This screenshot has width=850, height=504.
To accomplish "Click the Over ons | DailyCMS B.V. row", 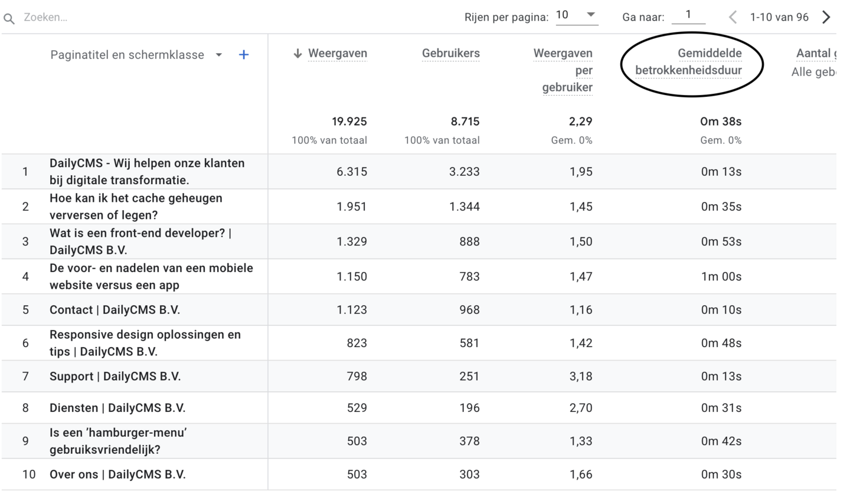I will point(117,474).
